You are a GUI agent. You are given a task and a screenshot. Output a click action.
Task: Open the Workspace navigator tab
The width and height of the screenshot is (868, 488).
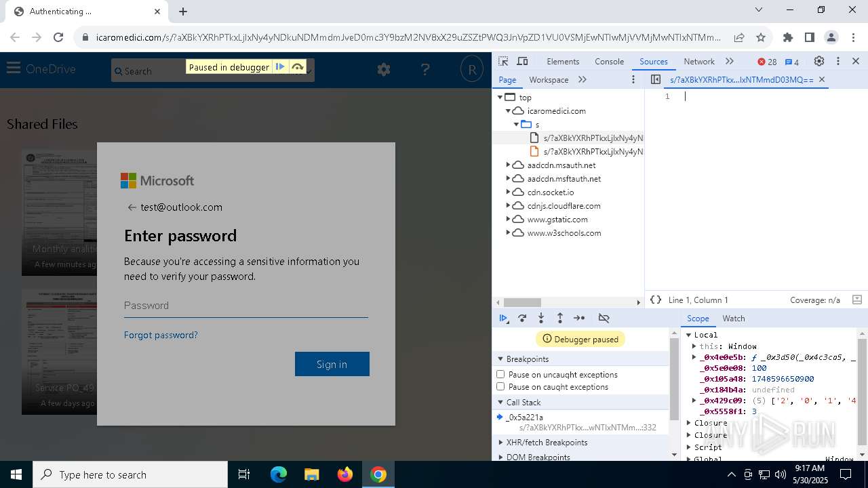tap(549, 79)
